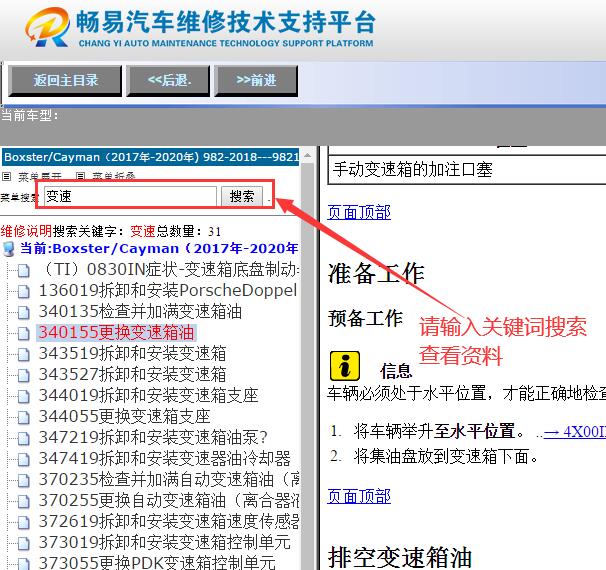Click the 维修说明 search result label
Image resolution: width=606 pixels, height=570 pixels.
tap(26, 231)
